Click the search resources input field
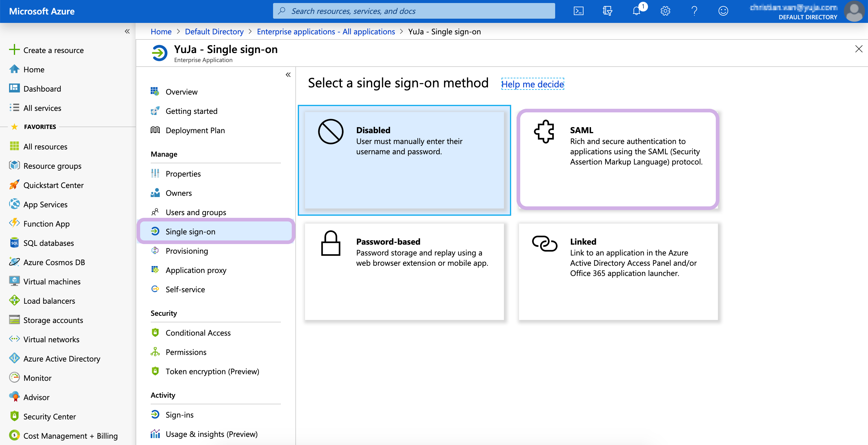The width and height of the screenshot is (868, 445). [414, 11]
